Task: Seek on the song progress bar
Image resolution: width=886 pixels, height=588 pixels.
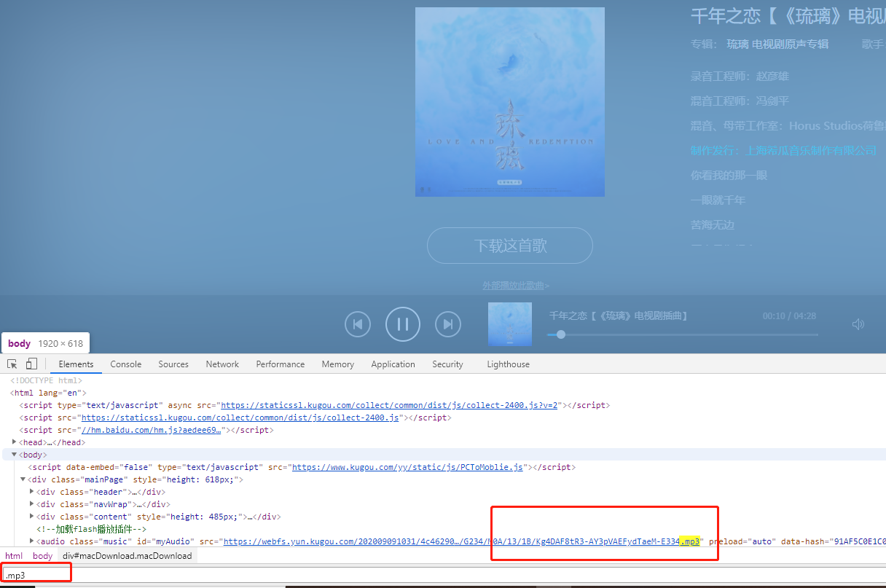Action: point(683,334)
